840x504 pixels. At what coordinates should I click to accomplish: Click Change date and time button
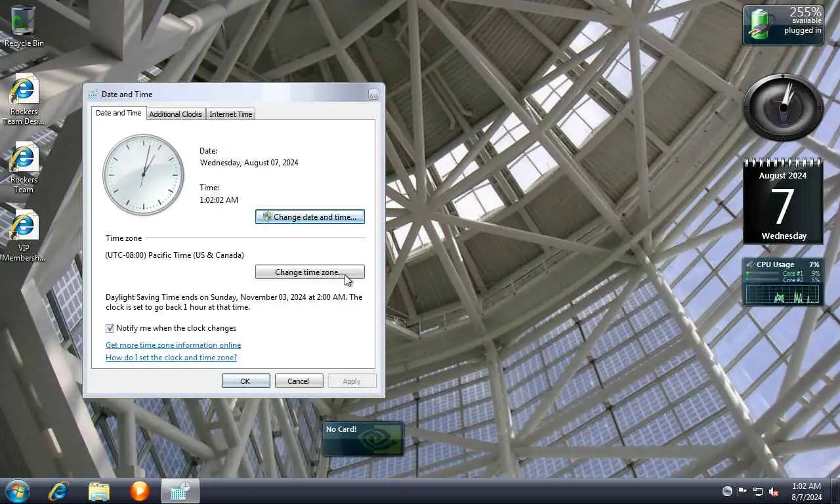(x=310, y=217)
